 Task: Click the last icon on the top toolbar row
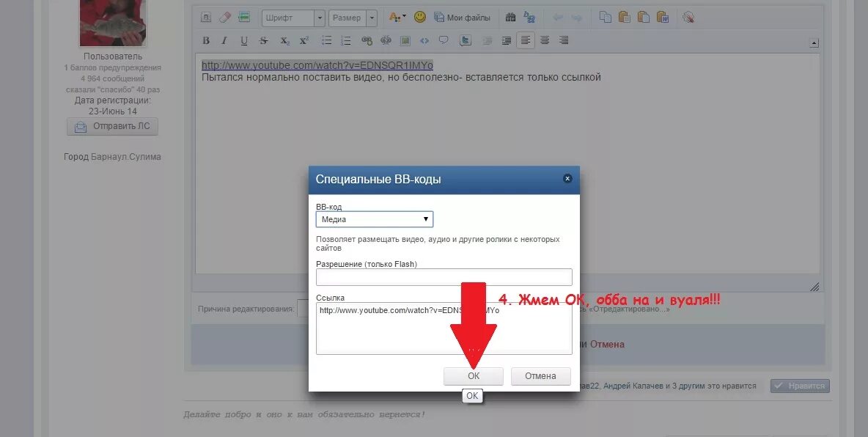(688, 18)
